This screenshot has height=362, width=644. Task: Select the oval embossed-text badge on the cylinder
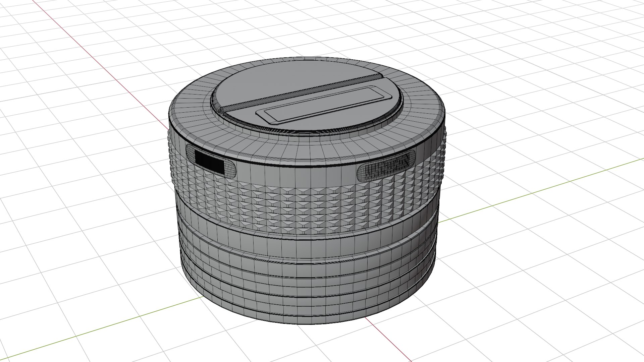pyautogui.click(x=386, y=166)
